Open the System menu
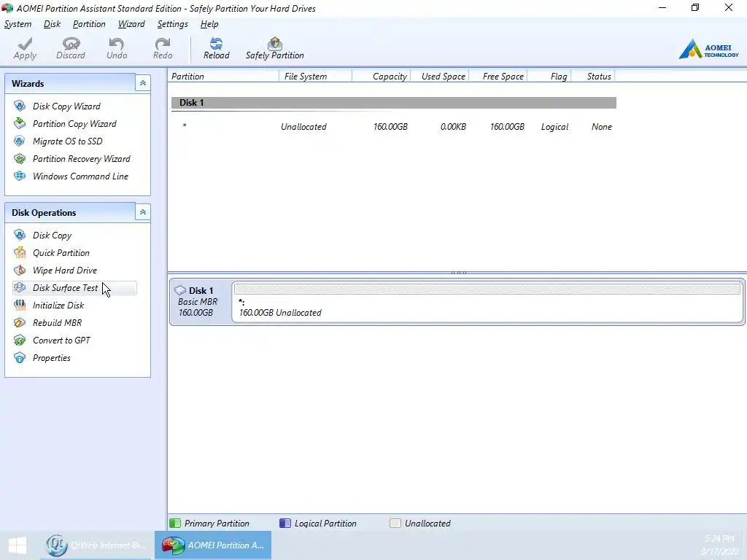The image size is (747, 560). pyautogui.click(x=18, y=24)
